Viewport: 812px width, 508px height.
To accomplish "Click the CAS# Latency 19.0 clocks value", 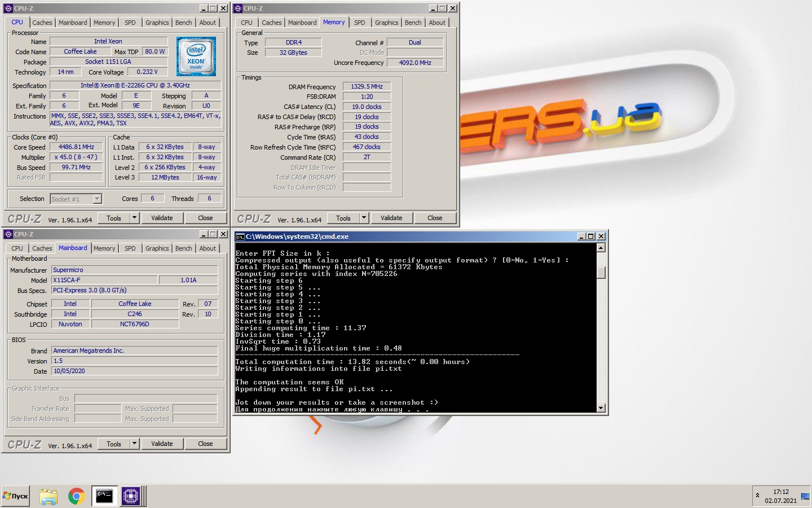I will click(x=367, y=107).
